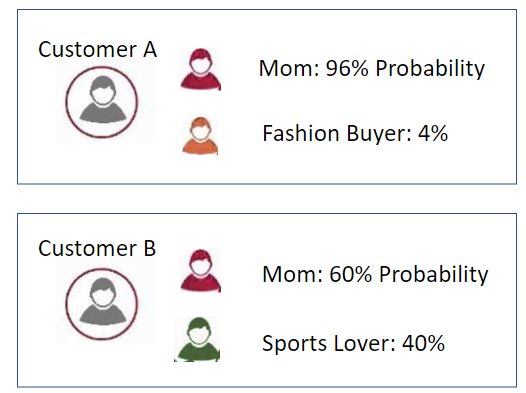
Task: Click the 'Sports Lover: 40%' label
Action: click(x=354, y=343)
